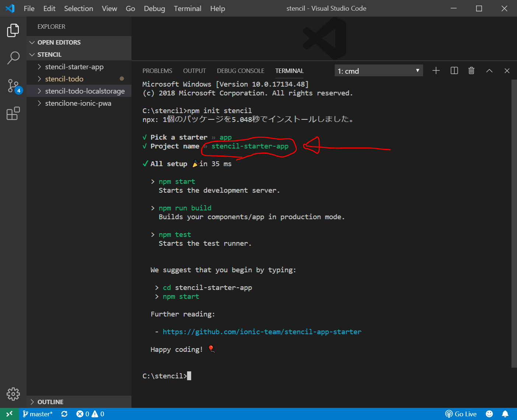Click the terminal vertical scrollbar

coord(514,221)
